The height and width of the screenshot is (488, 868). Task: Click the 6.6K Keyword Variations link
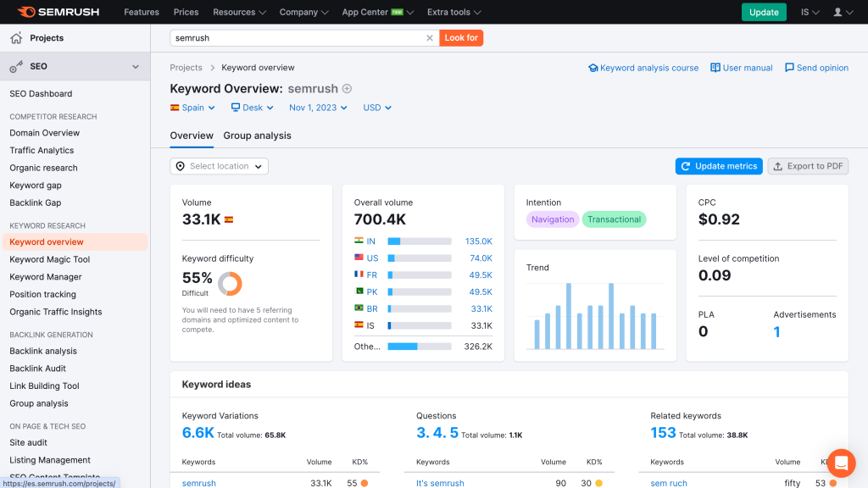198,433
